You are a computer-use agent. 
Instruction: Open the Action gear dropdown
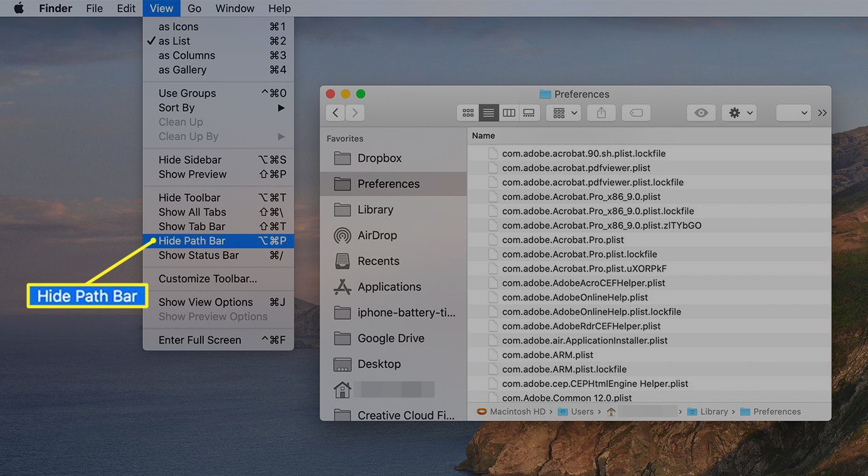click(740, 113)
